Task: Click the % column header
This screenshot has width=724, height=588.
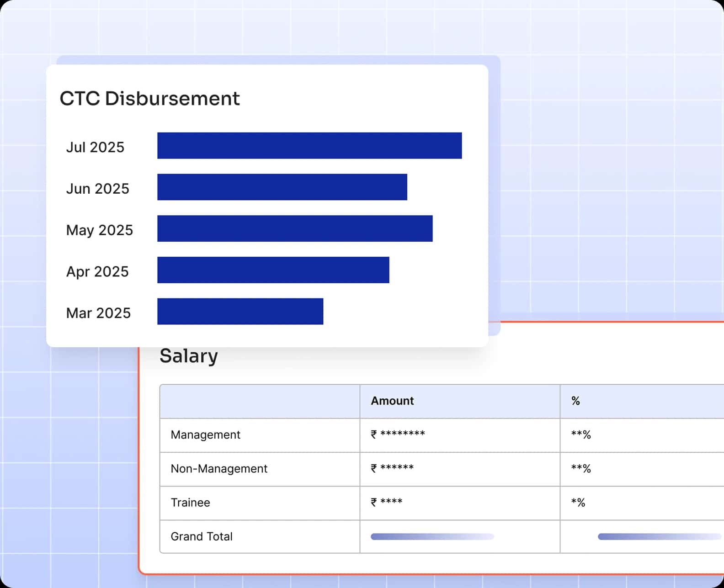Action: (575, 401)
